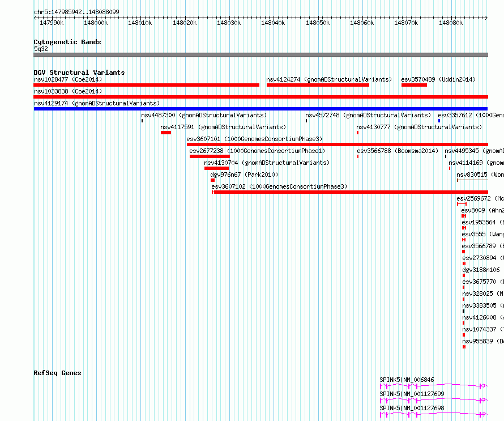Open esv3607102 (1000GenomesConsortiumPhase3) label
Image resolution: width=504 pixels, height=421 pixels.
tap(279, 186)
